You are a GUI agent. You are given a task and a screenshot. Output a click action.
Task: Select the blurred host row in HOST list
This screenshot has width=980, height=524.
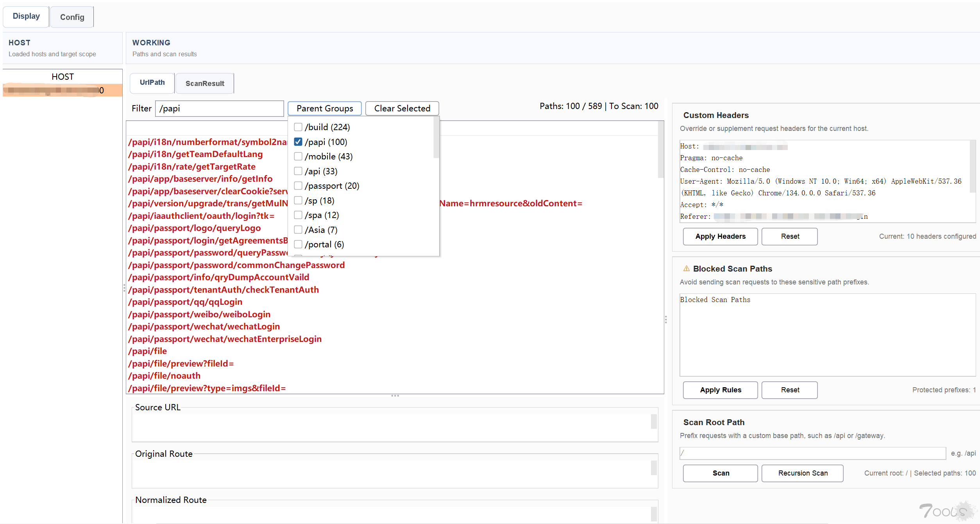coord(63,90)
